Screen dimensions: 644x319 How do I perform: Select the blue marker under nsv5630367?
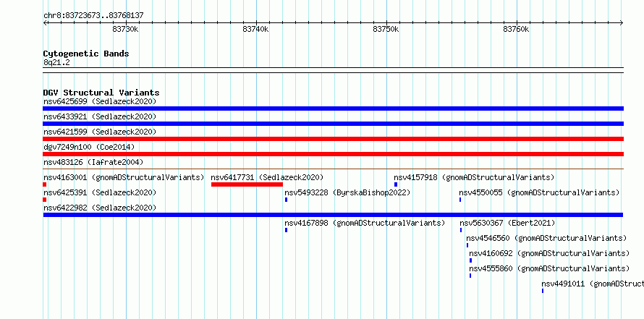tap(461, 230)
